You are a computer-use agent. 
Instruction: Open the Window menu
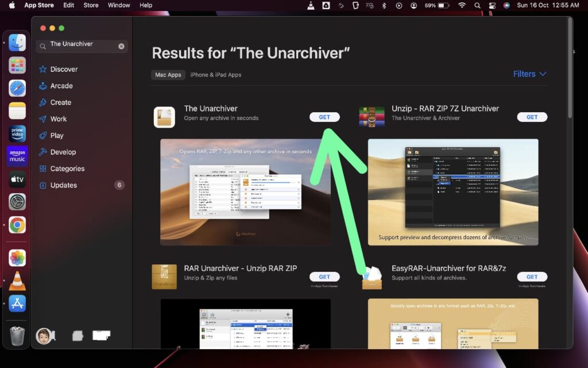pyautogui.click(x=118, y=5)
